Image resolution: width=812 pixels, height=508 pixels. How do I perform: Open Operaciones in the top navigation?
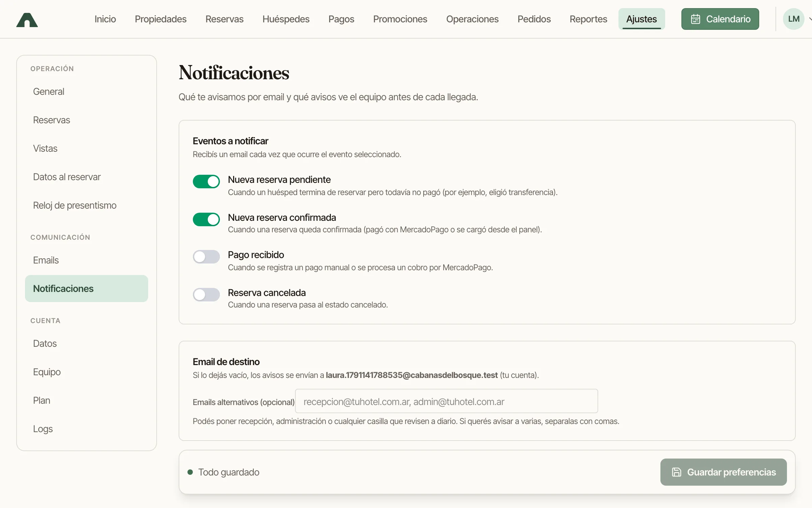pyautogui.click(x=472, y=19)
